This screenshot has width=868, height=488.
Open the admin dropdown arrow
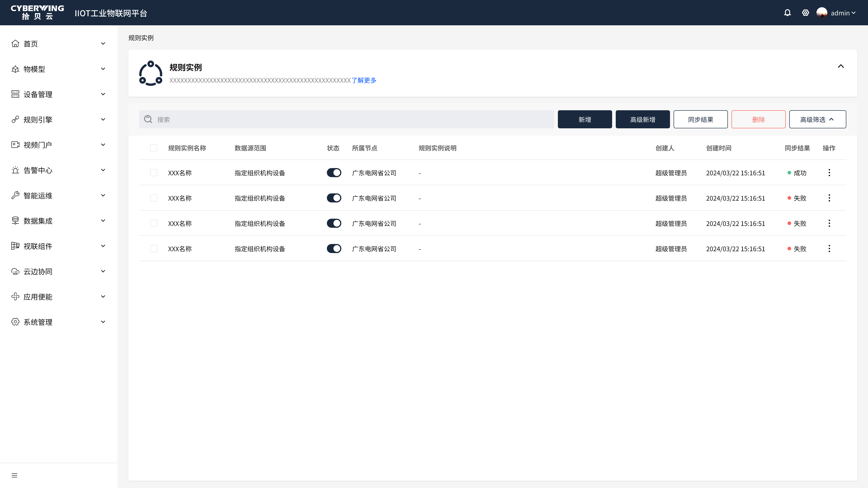pos(854,13)
